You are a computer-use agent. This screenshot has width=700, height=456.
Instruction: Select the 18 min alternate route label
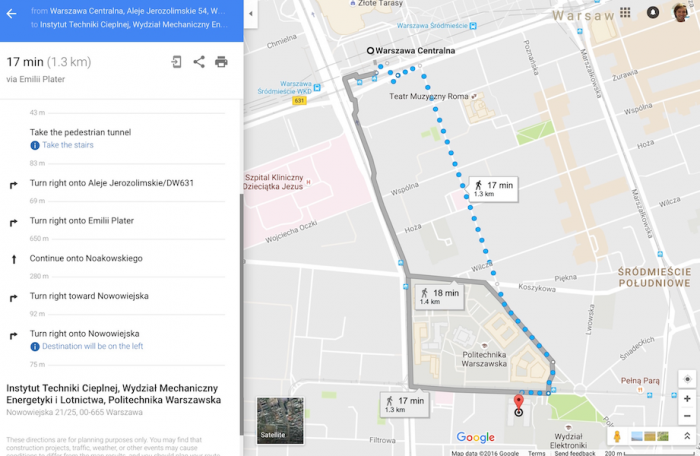pos(439,296)
